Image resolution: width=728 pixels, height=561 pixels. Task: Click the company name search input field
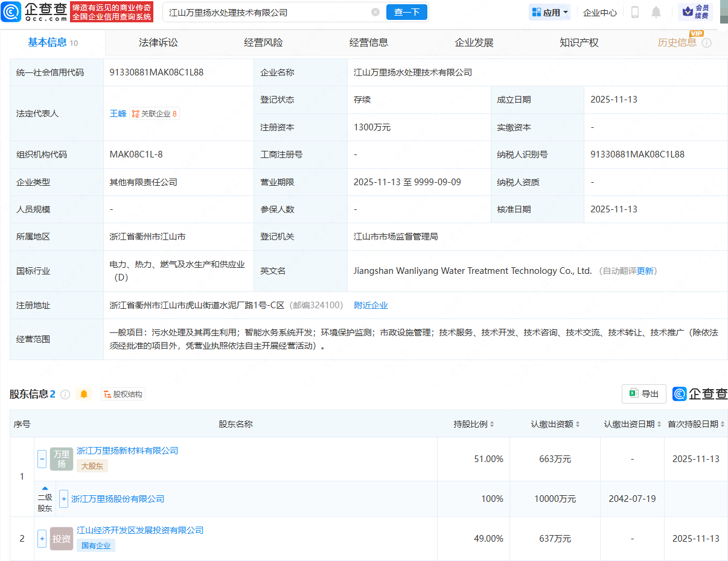[266, 12]
